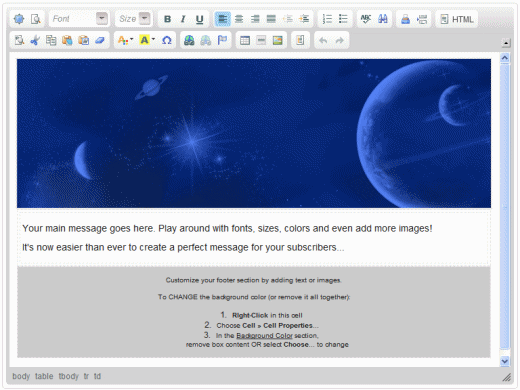Cut with the scissors icon
The height and width of the screenshot is (390, 520).
click(35, 40)
